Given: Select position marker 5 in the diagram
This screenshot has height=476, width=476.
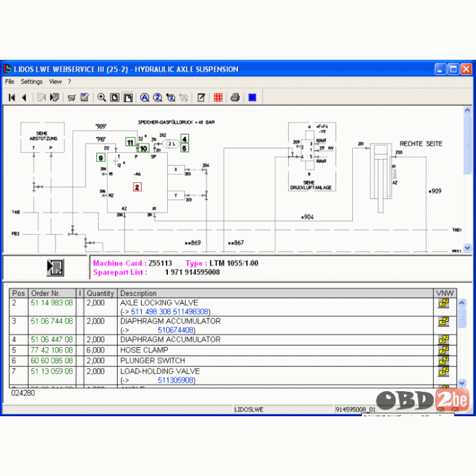Looking at the screenshot, I should point(184,148).
